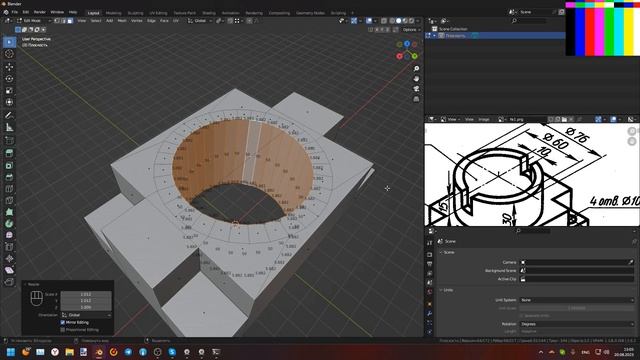
Task: Switch to the Modeling workspace tab
Action: pos(113,13)
